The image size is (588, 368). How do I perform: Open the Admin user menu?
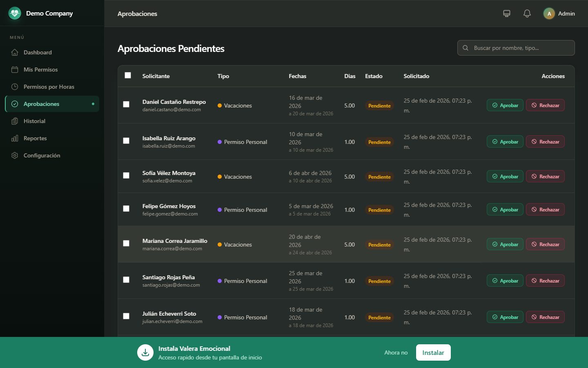[x=559, y=13]
